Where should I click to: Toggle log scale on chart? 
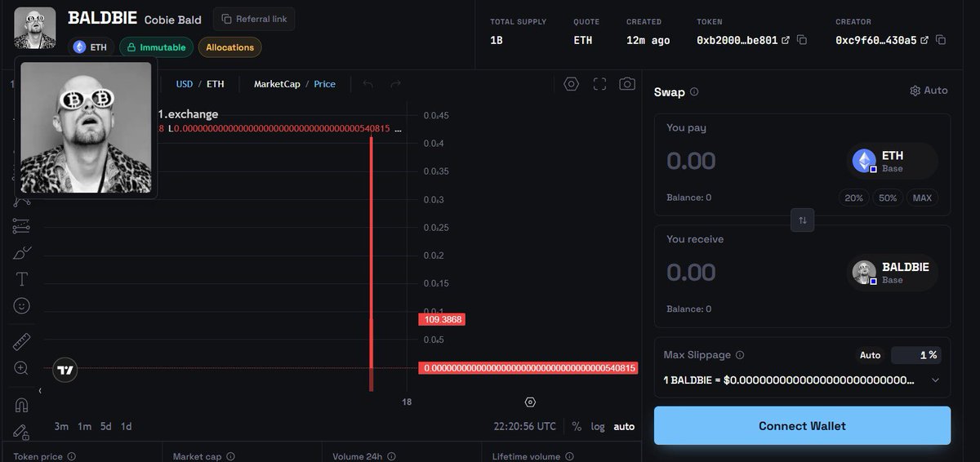[599, 426]
